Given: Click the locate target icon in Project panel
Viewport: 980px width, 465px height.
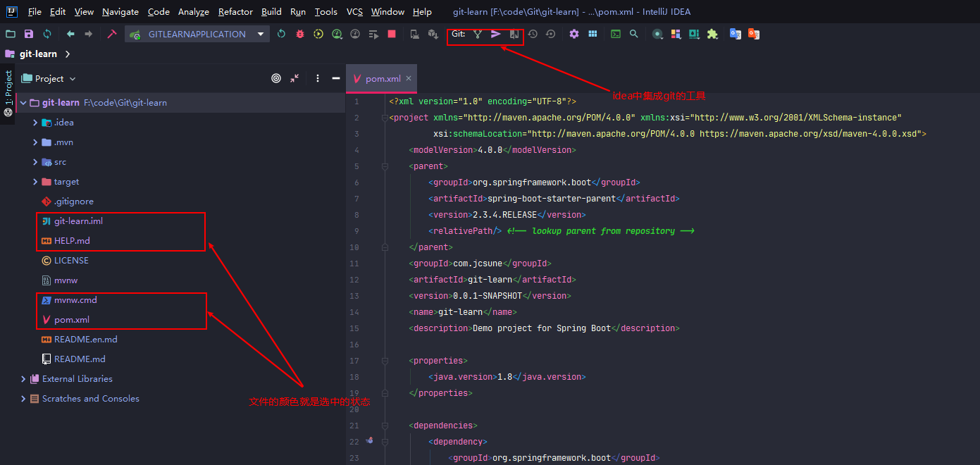Looking at the screenshot, I should [x=276, y=78].
